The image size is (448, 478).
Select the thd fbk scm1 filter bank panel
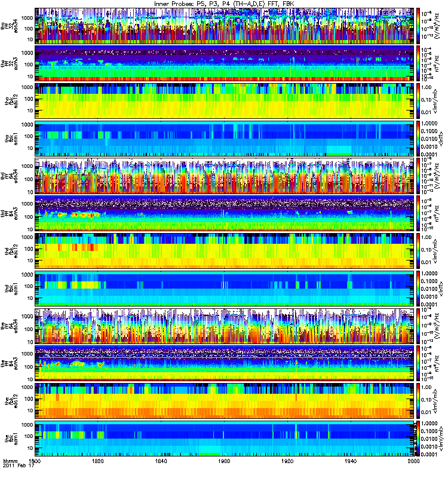(225, 289)
